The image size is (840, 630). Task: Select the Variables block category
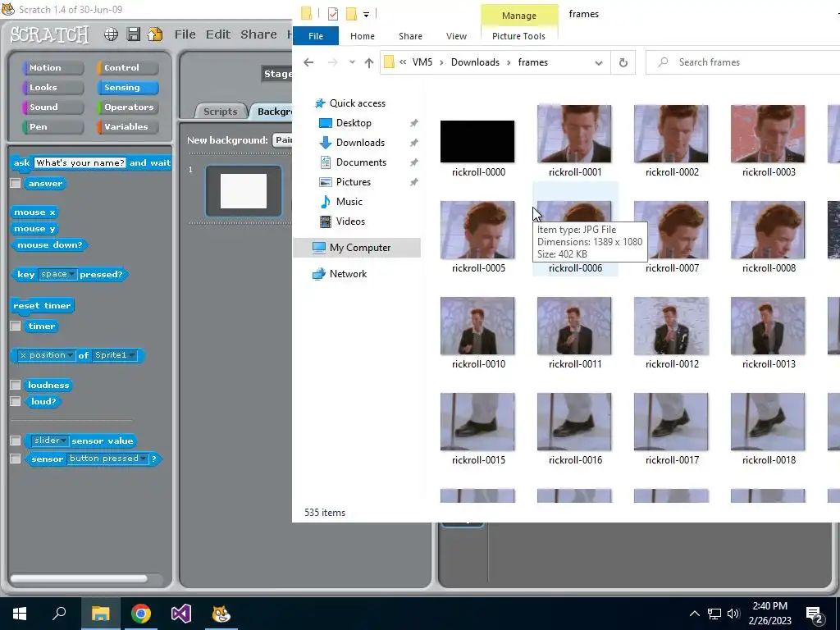point(127,127)
